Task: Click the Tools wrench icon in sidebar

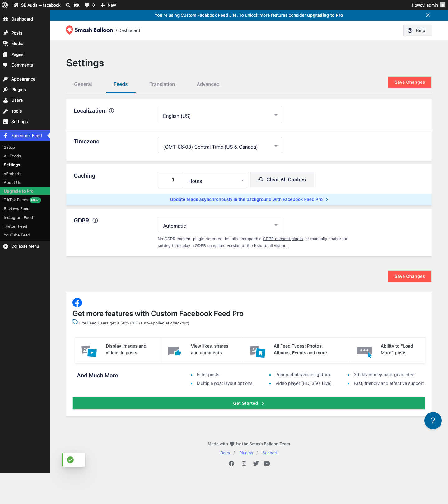Action: (x=6, y=111)
